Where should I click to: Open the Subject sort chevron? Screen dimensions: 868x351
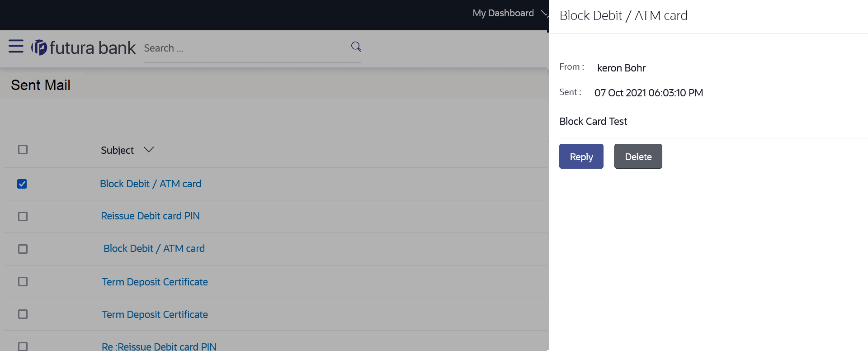[x=149, y=150]
